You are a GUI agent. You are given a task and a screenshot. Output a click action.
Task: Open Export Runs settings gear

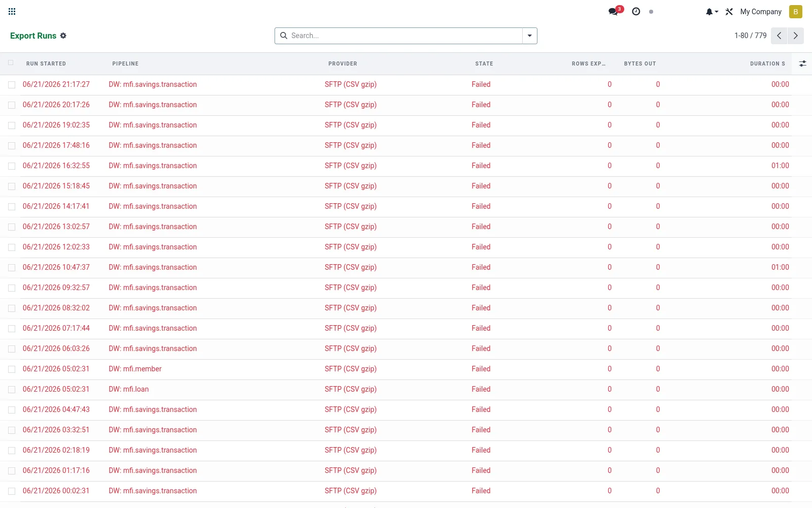(x=63, y=36)
